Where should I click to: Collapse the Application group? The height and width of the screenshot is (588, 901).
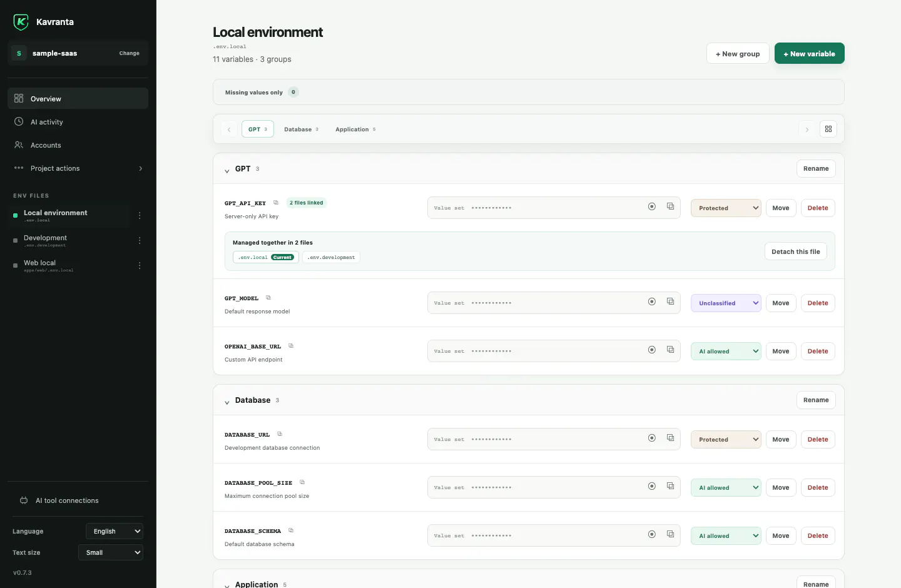(x=227, y=585)
